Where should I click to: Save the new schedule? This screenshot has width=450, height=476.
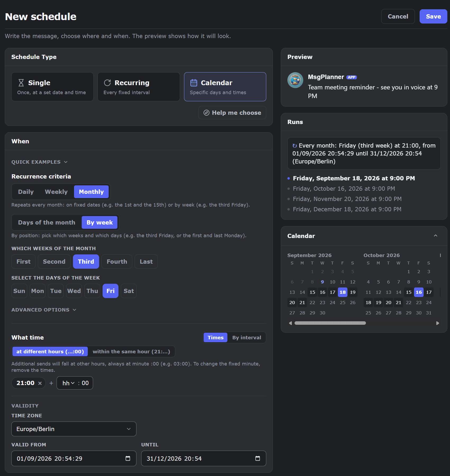pos(433,16)
